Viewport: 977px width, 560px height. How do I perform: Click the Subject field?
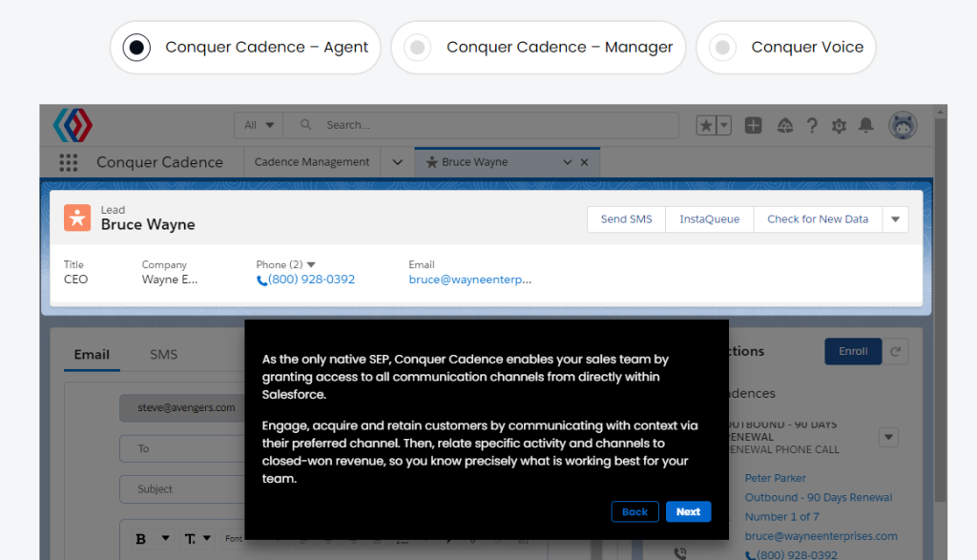tap(182, 489)
